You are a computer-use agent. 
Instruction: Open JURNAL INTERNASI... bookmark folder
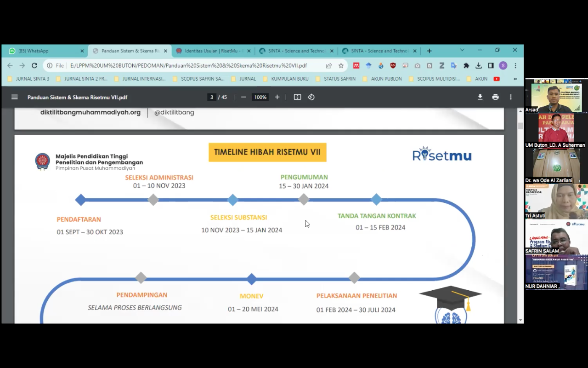coord(140,79)
